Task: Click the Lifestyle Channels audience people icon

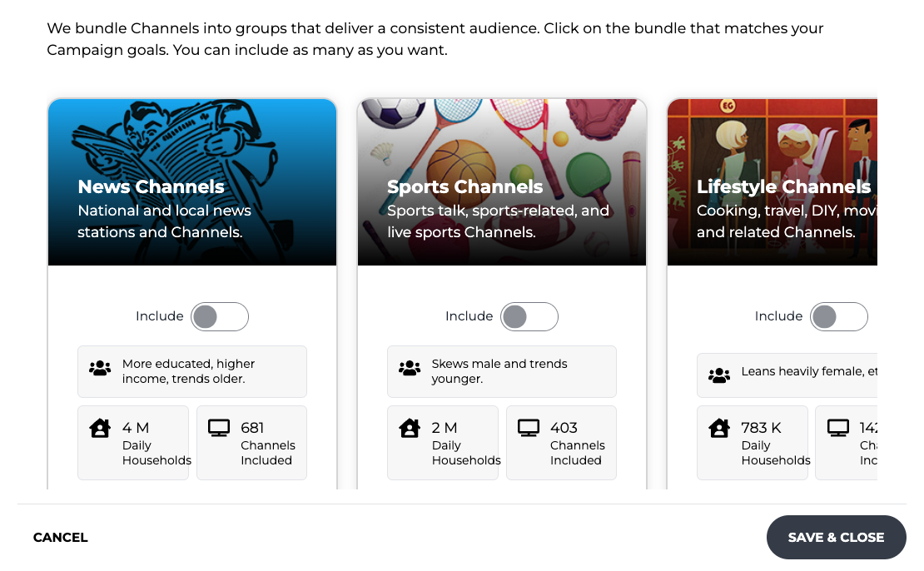Action: 719,375
